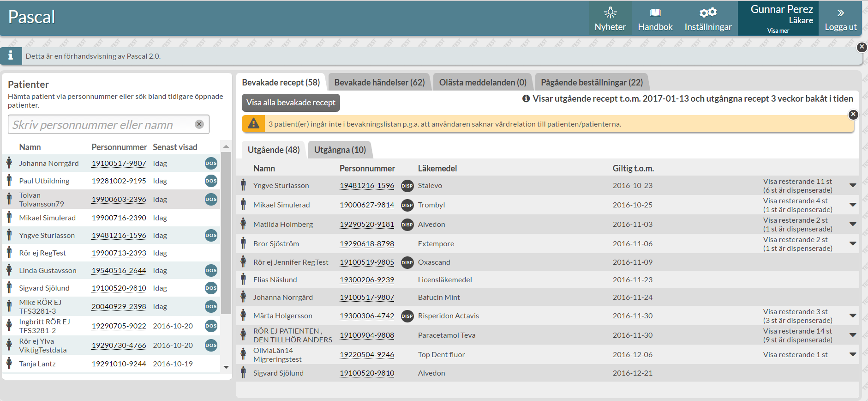Select Licensläkemedel in Elias Näslund row
The height and width of the screenshot is (401, 868).
tap(445, 279)
